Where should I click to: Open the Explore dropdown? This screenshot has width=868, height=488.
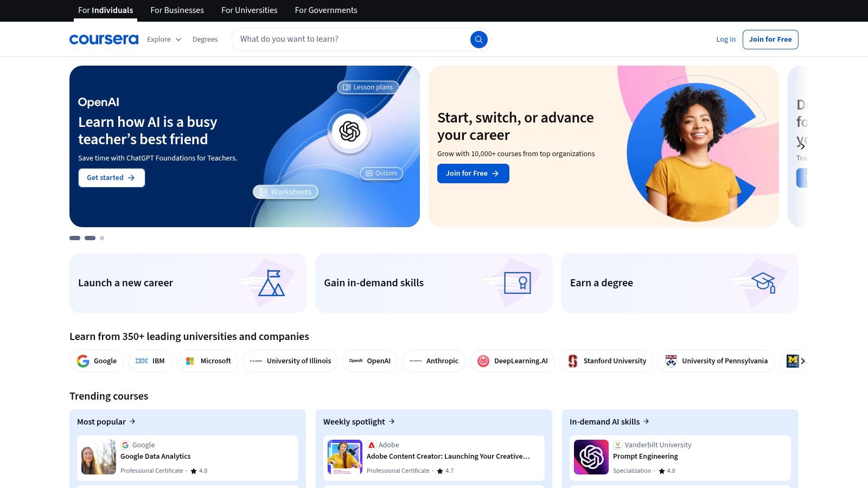163,39
